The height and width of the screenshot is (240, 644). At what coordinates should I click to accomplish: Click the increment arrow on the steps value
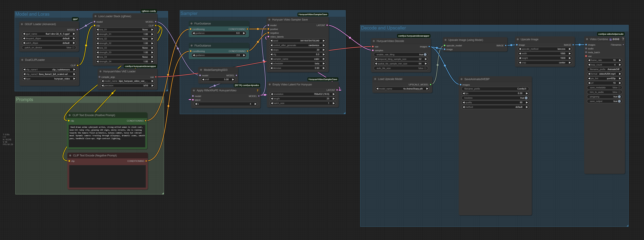[x=324, y=50]
